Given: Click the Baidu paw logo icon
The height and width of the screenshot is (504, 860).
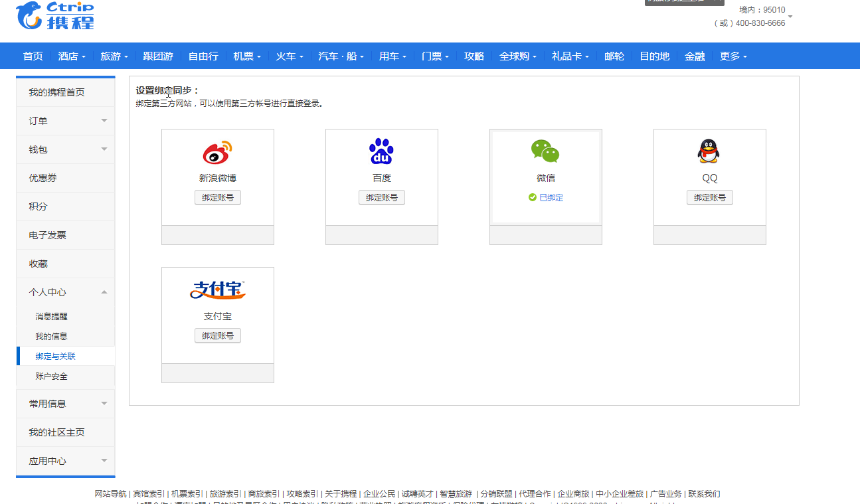Looking at the screenshot, I should (x=381, y=151).
